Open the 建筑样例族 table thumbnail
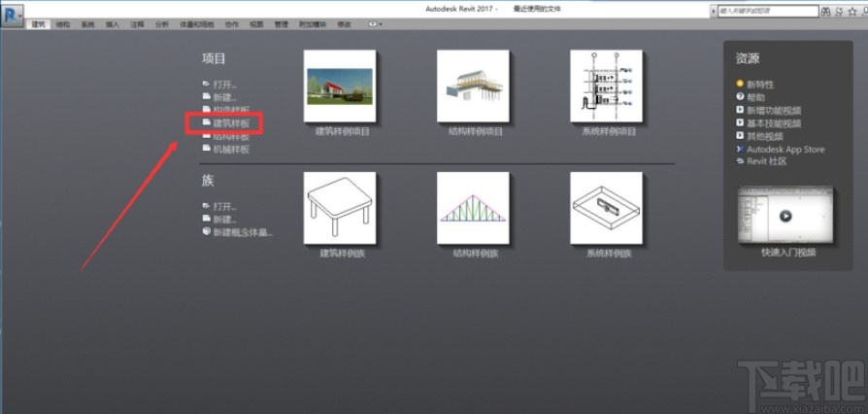This screenshot has height=414, width=868. click(340, 208)
